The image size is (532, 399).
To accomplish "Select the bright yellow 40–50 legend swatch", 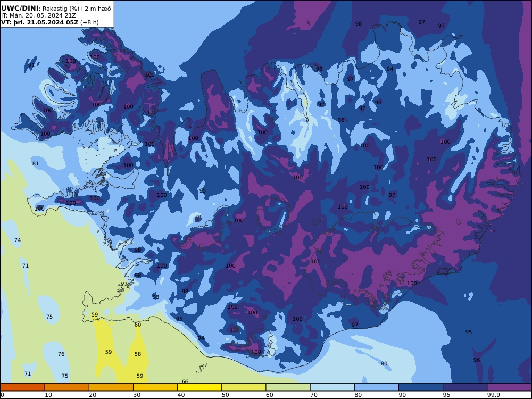I will (x=199, y=387).
